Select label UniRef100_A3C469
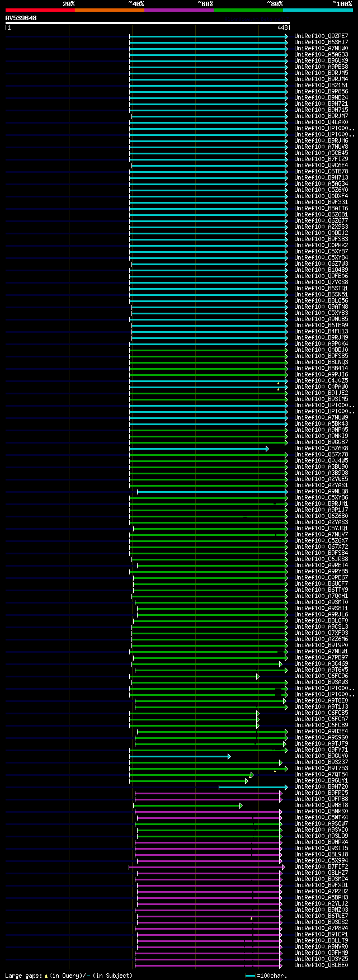 [321, 663]
